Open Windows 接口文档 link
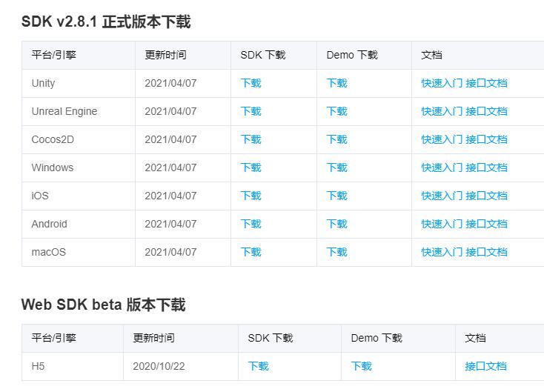Image resolution: width=544 pixels, height=392 pixels. pos(486,167)
